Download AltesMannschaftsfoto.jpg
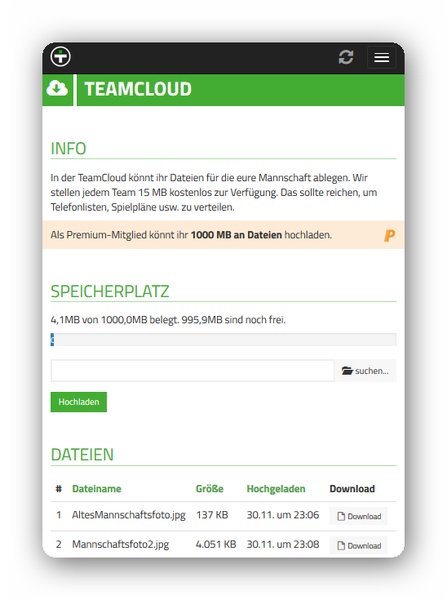Screen dimensions: 447x600 [x=359, y=516]
